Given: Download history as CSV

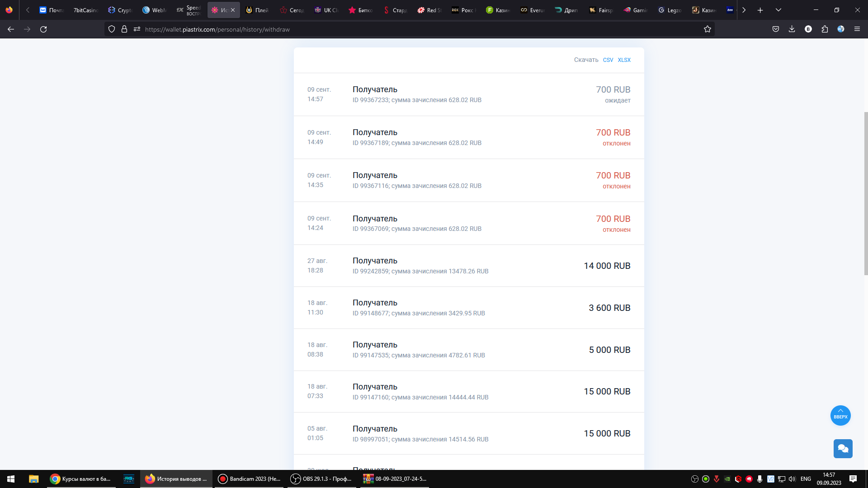Looking at the screenshot, I should click(608, 60).
